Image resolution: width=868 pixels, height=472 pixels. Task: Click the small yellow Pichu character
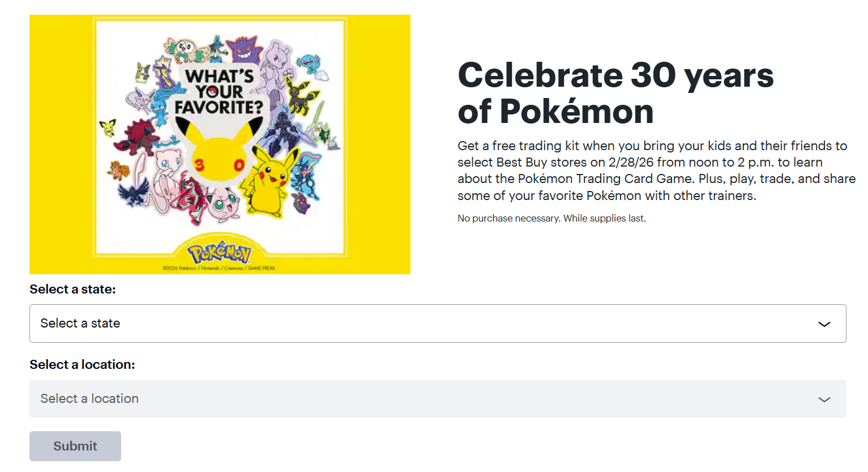point(108,127)
